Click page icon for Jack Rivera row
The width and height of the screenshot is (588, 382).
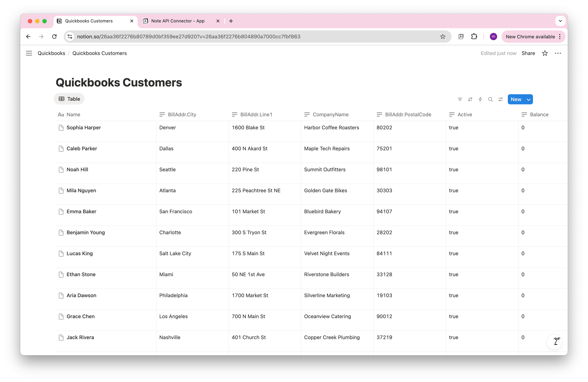coord(61,337)
